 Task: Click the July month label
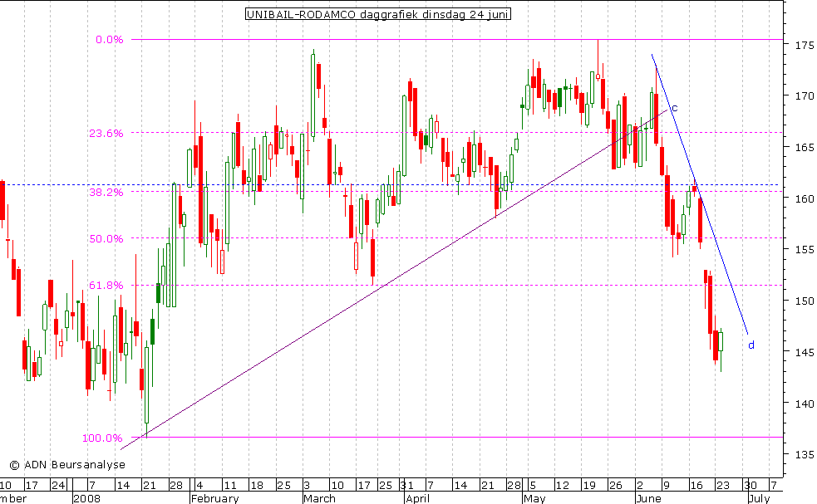pyautogui.click(x=759, y=499)
